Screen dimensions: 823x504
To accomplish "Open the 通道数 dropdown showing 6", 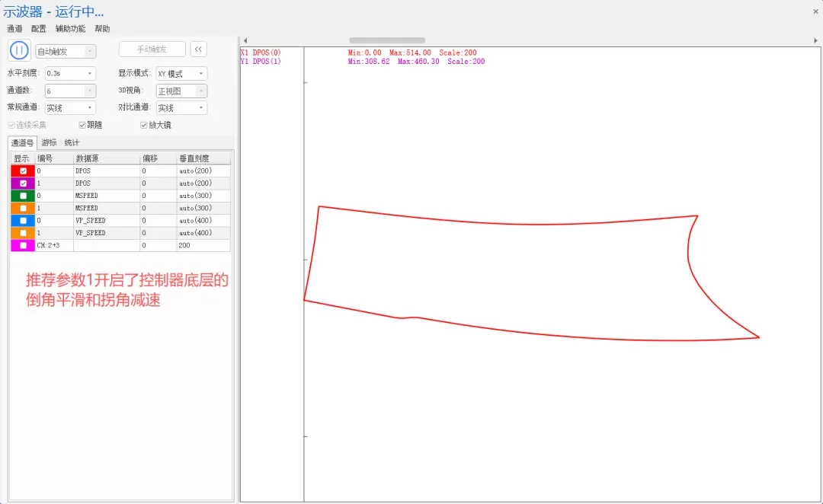I will coord(70,91).
